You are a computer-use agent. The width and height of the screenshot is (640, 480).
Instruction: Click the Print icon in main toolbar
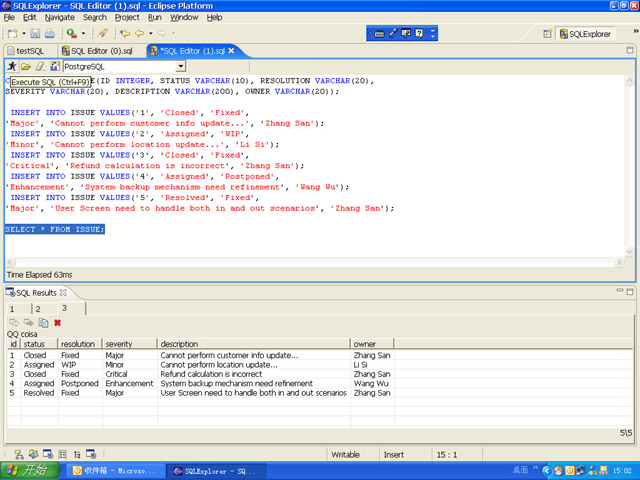[50, 33]
